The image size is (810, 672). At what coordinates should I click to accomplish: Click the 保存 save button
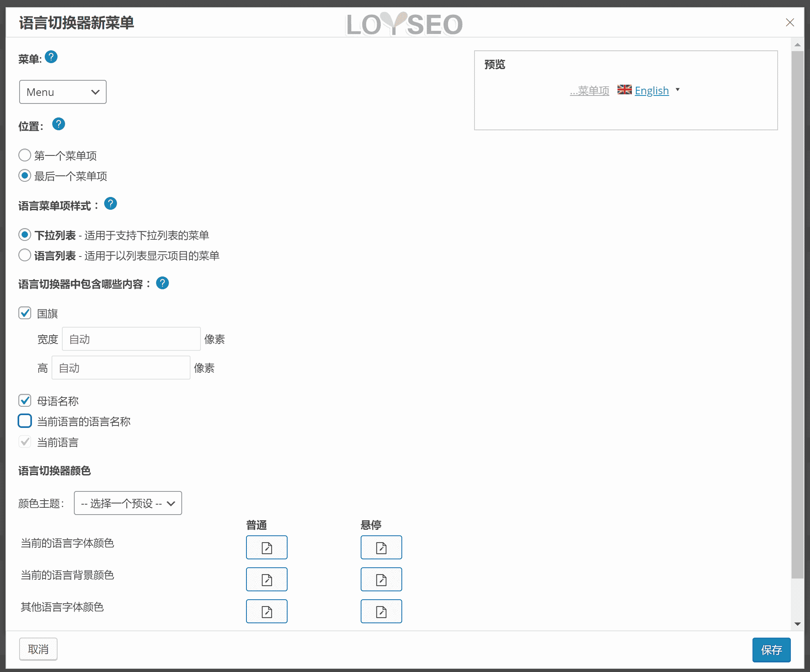point(772,649)
